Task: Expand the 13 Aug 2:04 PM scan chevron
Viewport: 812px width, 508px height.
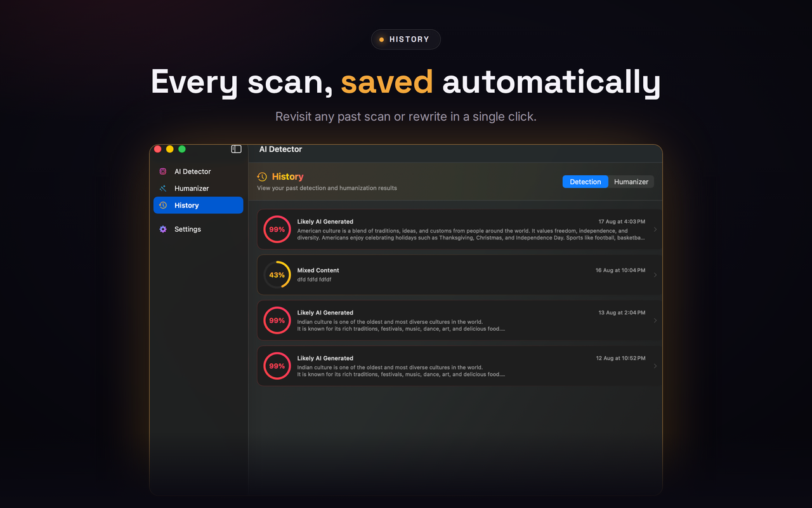Action: (655, 321)
